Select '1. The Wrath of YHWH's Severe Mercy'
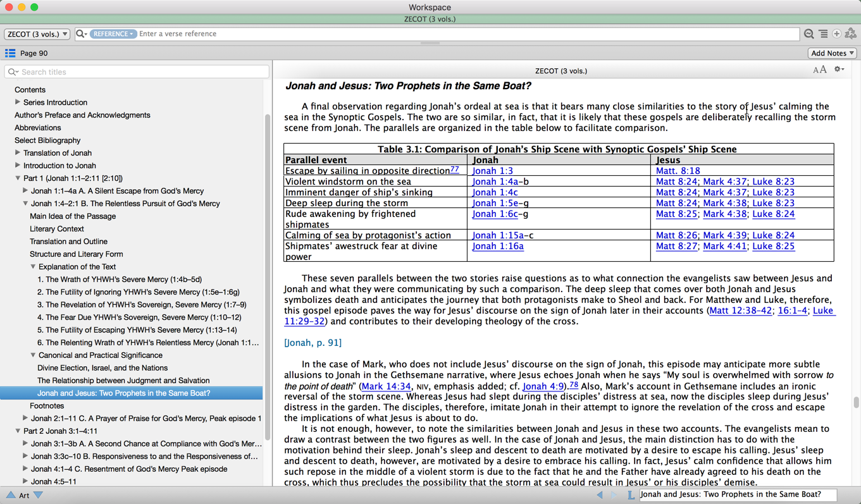 tap(120, 280)
